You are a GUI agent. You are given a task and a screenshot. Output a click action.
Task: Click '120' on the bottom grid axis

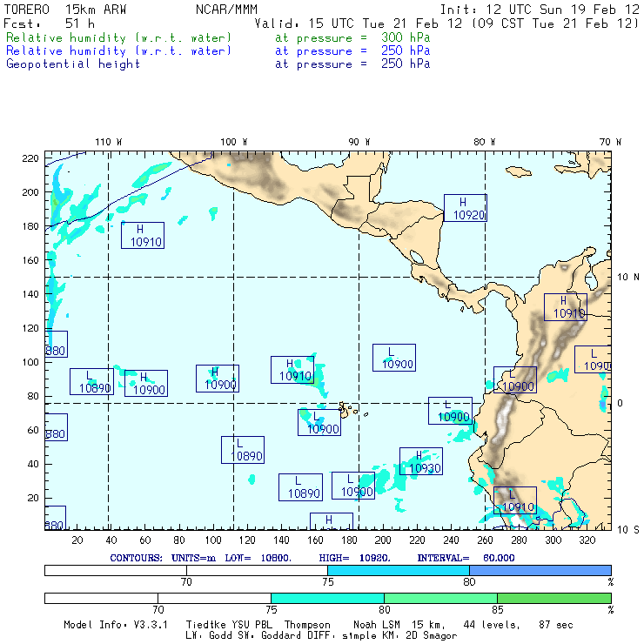247,540
